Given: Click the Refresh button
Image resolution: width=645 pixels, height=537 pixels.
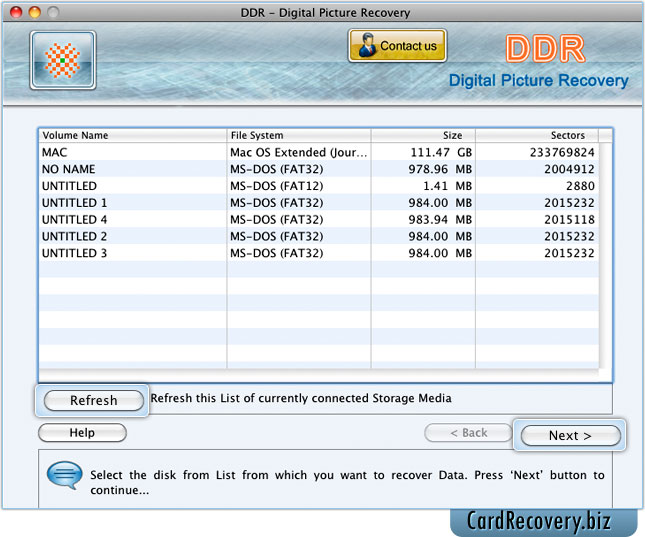Looking at the screenshot, I should tap(94, 400).
